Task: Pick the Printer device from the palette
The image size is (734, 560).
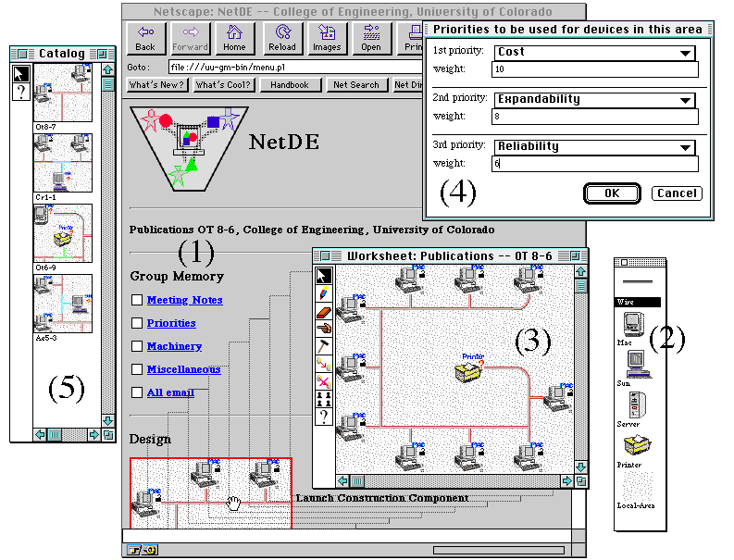Action: pos(636,451)
